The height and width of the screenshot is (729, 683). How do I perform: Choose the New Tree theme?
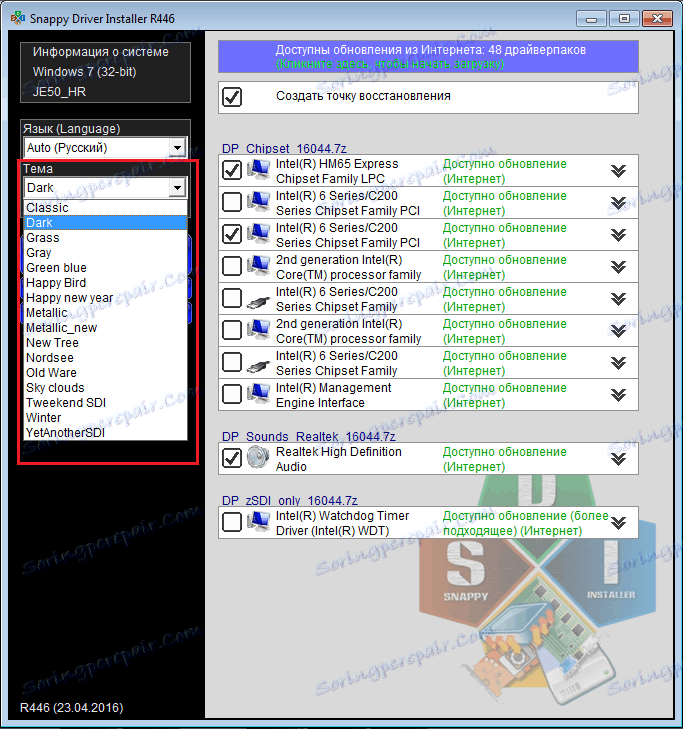click(x=106, y=343)
